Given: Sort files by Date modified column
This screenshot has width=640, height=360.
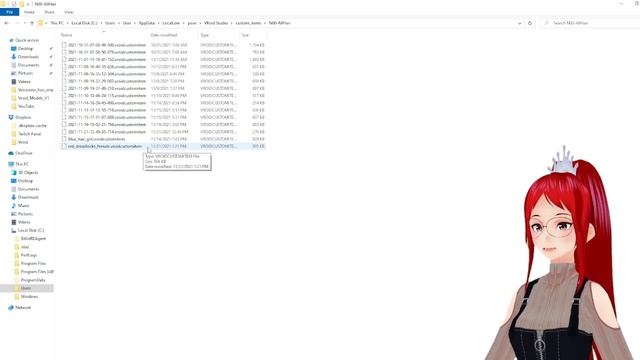Looking at the screenshot, I should click(173, 35).
